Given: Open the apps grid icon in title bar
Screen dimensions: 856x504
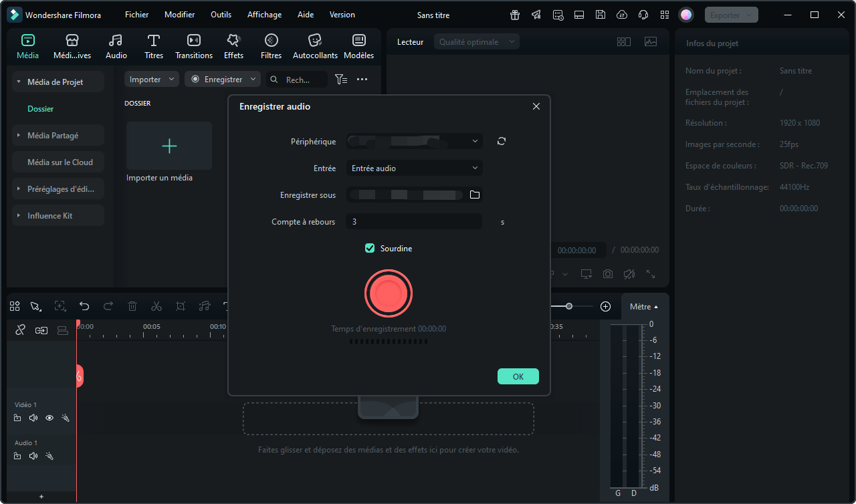Looking at the screenshot, I should [x=664, y=15].
